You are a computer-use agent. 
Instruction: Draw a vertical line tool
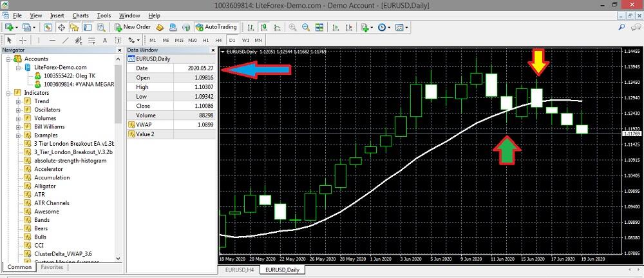(x=39, y=40)
